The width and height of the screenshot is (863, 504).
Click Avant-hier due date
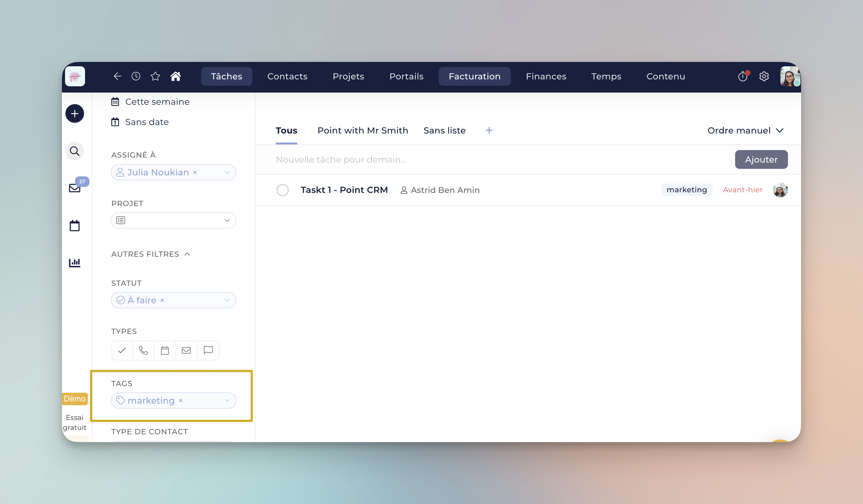coord(742,190)
